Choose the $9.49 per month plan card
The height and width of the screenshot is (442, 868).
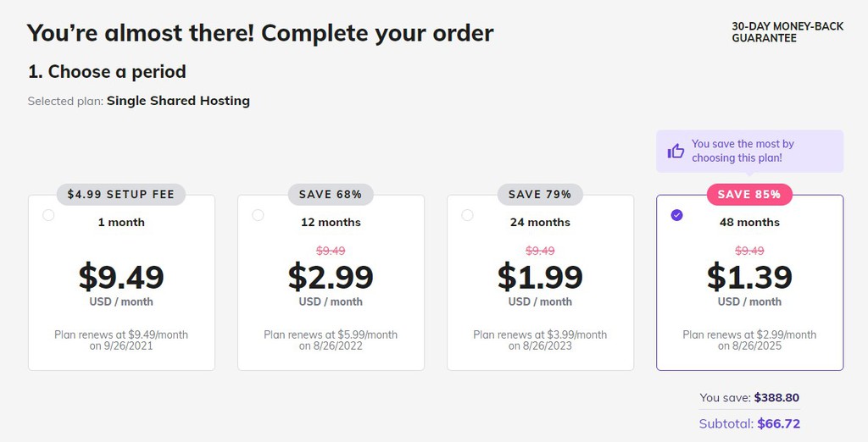coord(121,282)
